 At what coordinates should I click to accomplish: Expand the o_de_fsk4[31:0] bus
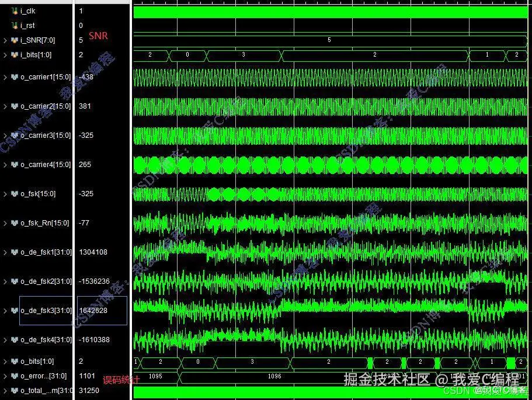click(5, 340)
